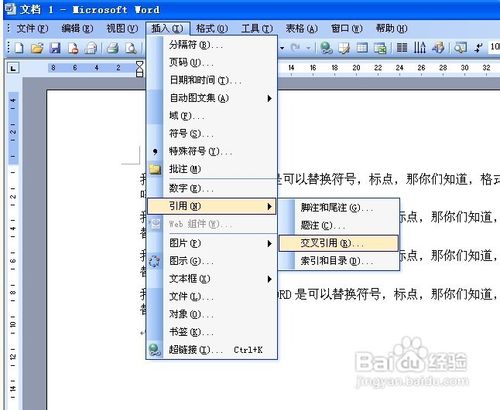Click the Print Preview magnifier icon
Screen dimensions: 500x410
131,48
